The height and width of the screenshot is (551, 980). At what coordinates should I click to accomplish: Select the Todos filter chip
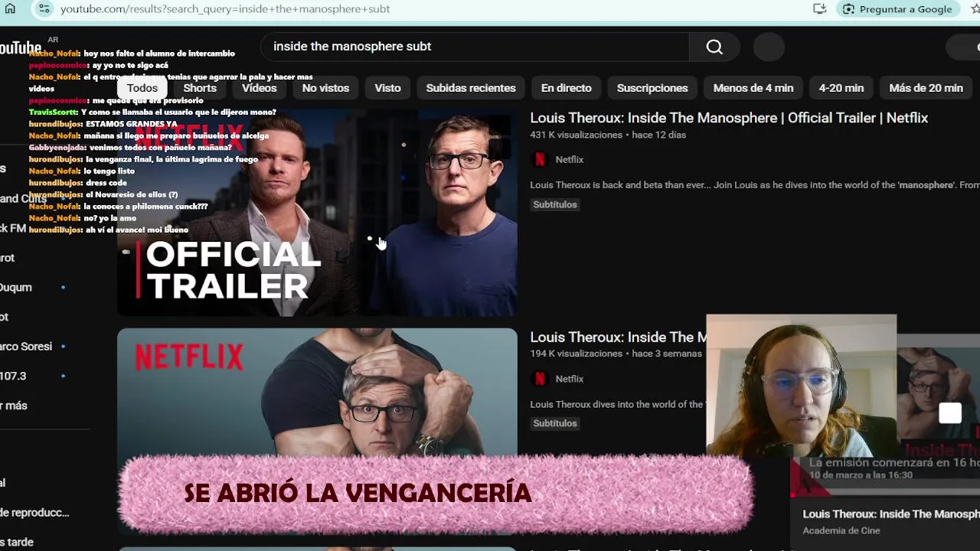point(142,88)
